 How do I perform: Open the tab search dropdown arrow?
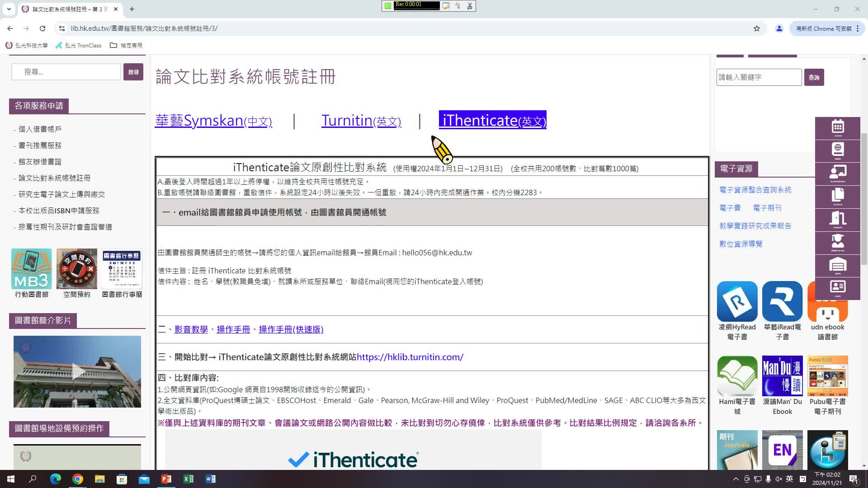pos(9,9)
